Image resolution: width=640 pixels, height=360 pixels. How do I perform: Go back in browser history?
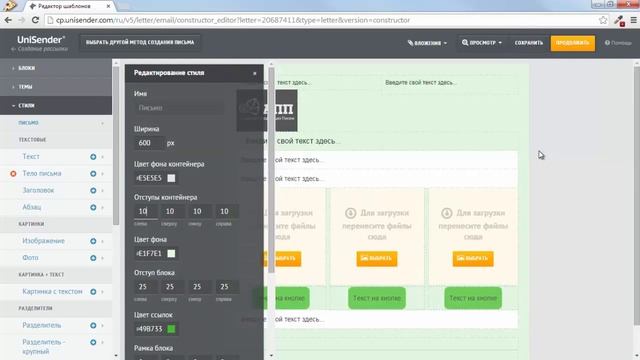8,20
